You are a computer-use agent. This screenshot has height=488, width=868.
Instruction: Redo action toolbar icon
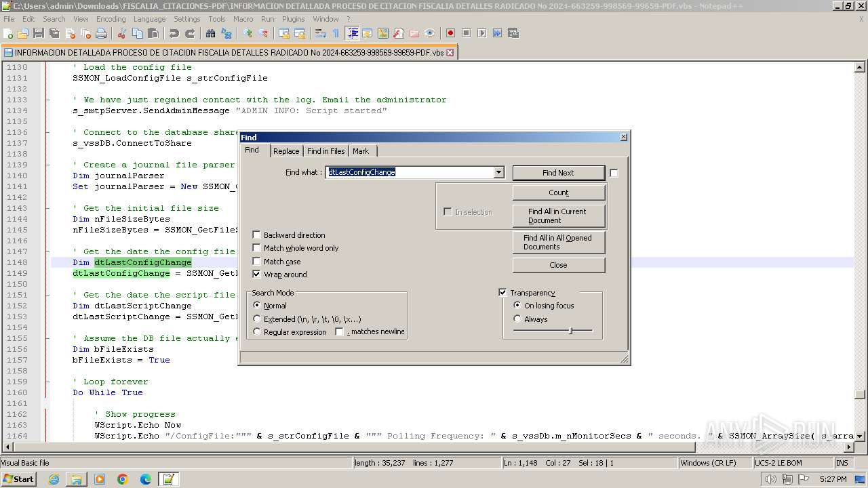pyautogui.click(x=190, y=33)
